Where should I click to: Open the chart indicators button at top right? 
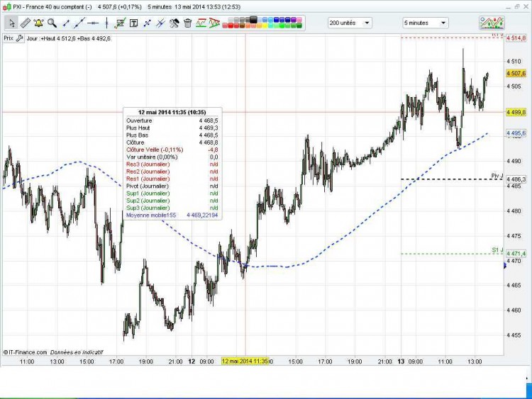pyautogui.click(x=492, y=23)
